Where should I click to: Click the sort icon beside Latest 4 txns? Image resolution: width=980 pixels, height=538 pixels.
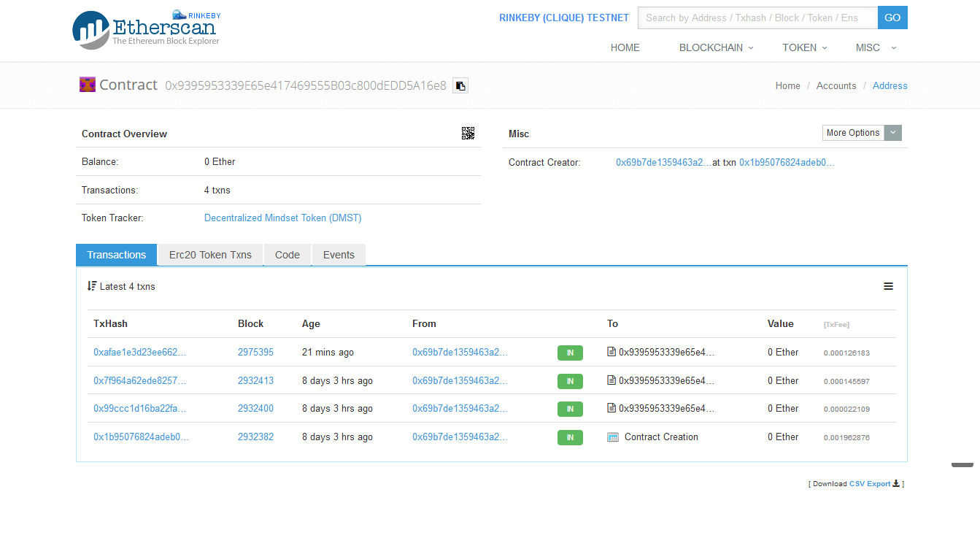click(92, 286)
